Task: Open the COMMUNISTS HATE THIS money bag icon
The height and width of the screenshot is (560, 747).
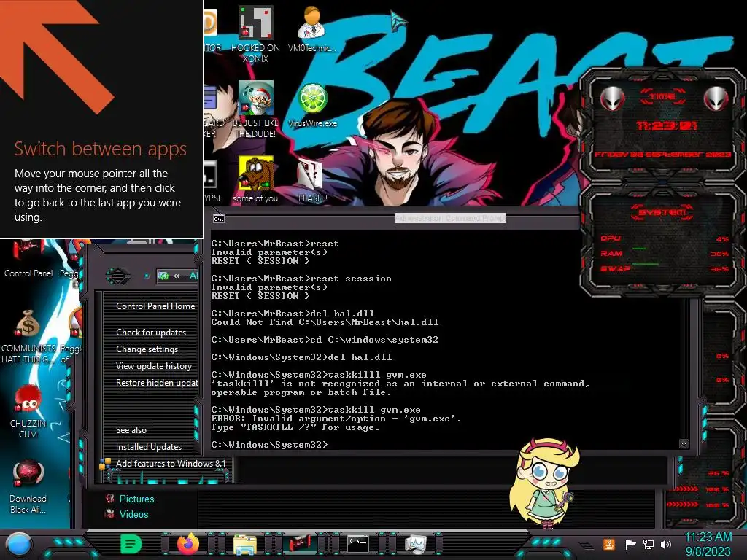Action: pyautogui.click(x=28, y=337)
